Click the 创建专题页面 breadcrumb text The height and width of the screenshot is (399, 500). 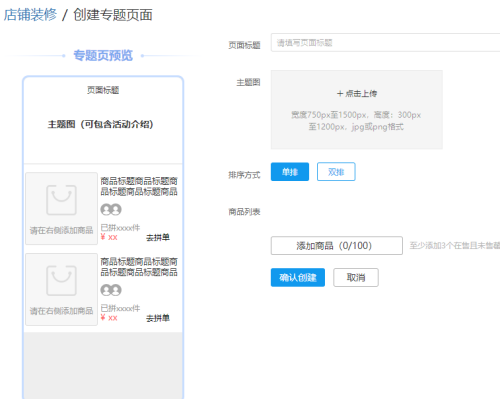click(113, 15)
